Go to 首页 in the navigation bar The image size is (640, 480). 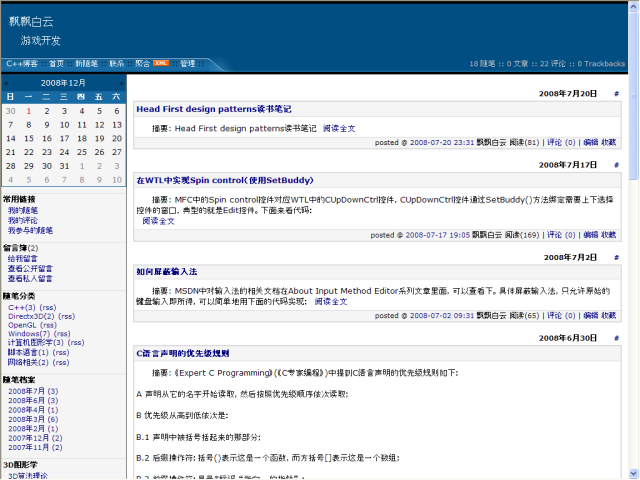tap(56, 64)
